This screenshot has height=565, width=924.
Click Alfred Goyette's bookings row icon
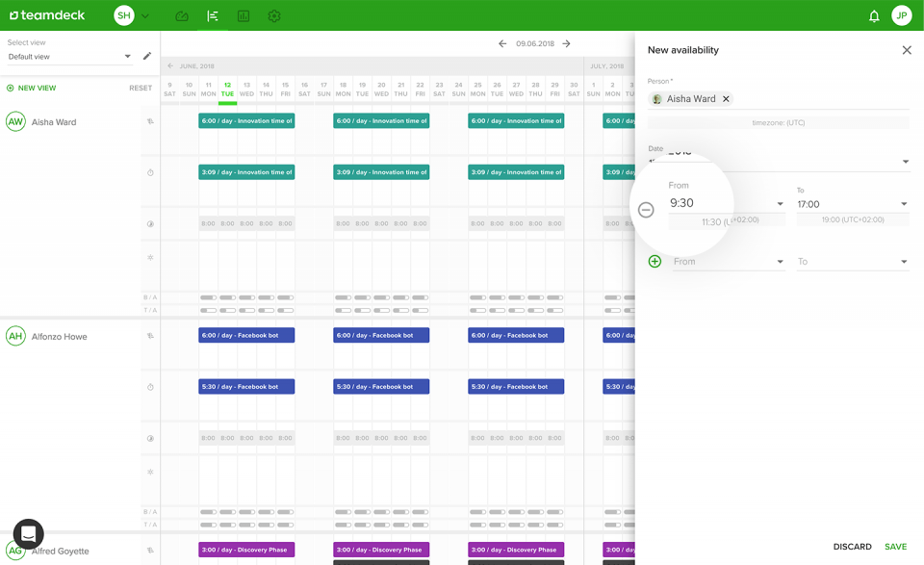(x=150, y=551)
